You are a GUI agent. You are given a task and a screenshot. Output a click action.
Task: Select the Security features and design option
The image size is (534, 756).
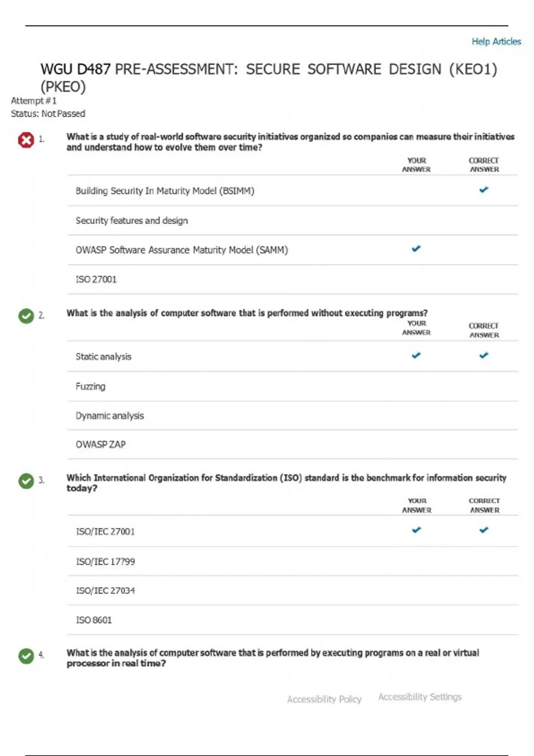pyautogui.click(x=132, y=221)
